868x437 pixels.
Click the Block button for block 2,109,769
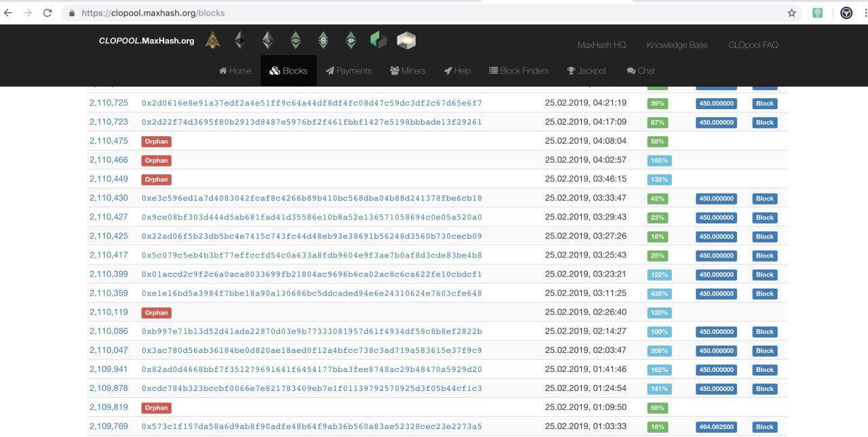(x=764, y=427)
